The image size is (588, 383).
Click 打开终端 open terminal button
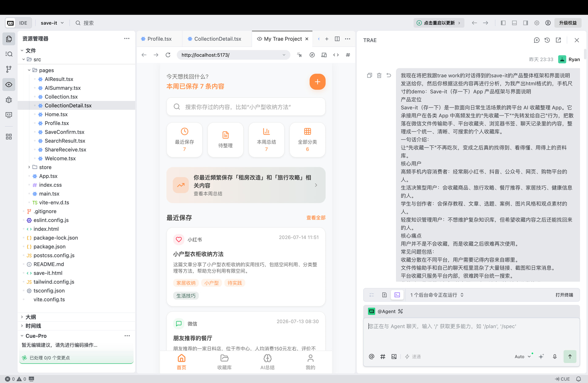tap(564, 295)
